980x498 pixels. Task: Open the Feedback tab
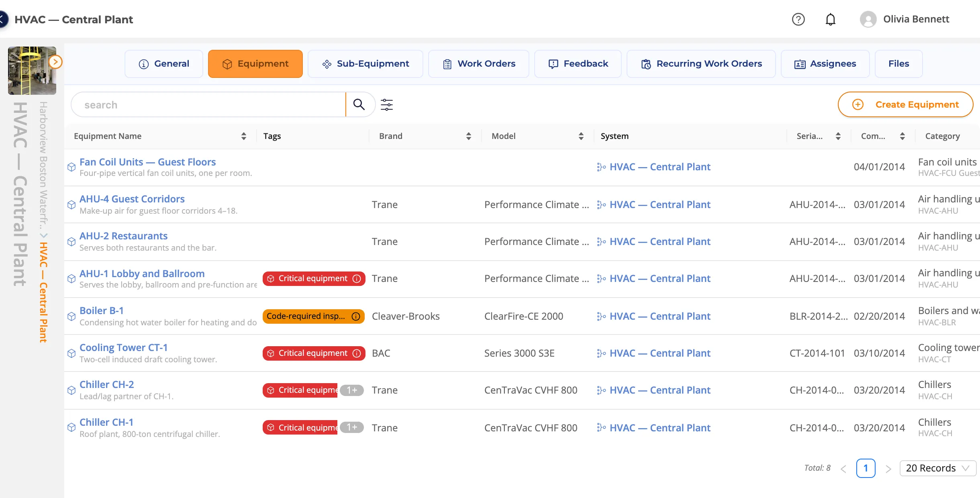[578, 64]
